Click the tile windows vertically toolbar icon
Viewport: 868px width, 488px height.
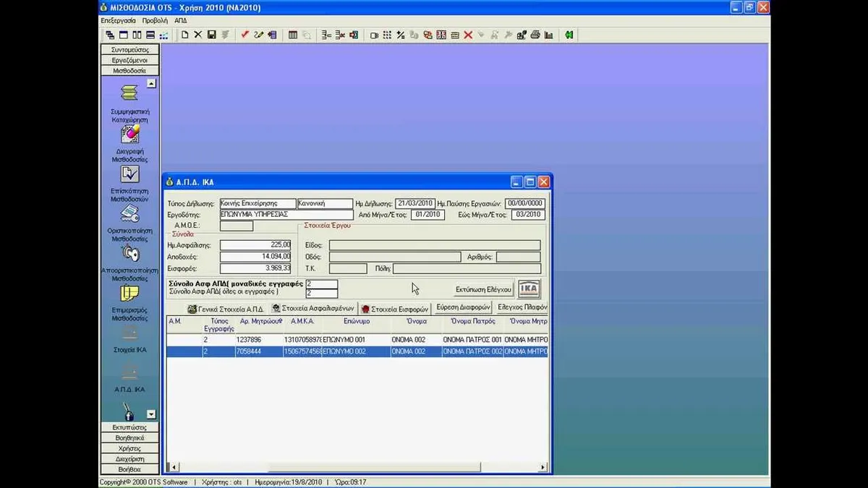click(137, 35)
